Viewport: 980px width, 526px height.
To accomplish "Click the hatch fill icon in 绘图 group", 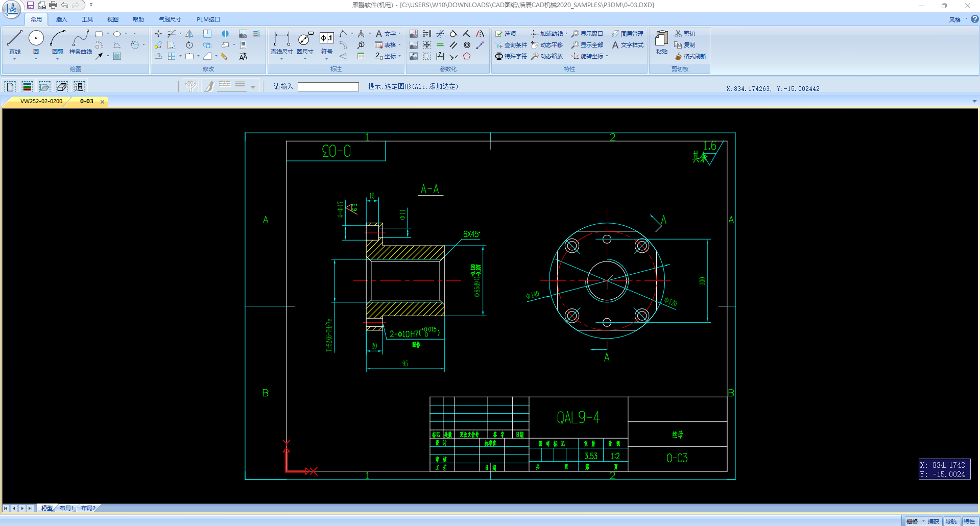I will pos(117,56).
